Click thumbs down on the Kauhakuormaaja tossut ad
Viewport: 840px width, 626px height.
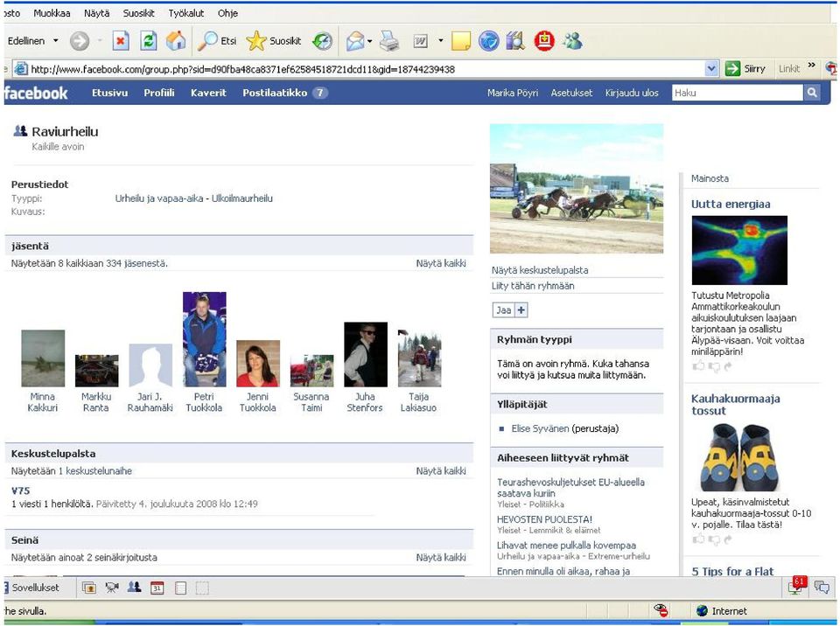click(714, 539)
